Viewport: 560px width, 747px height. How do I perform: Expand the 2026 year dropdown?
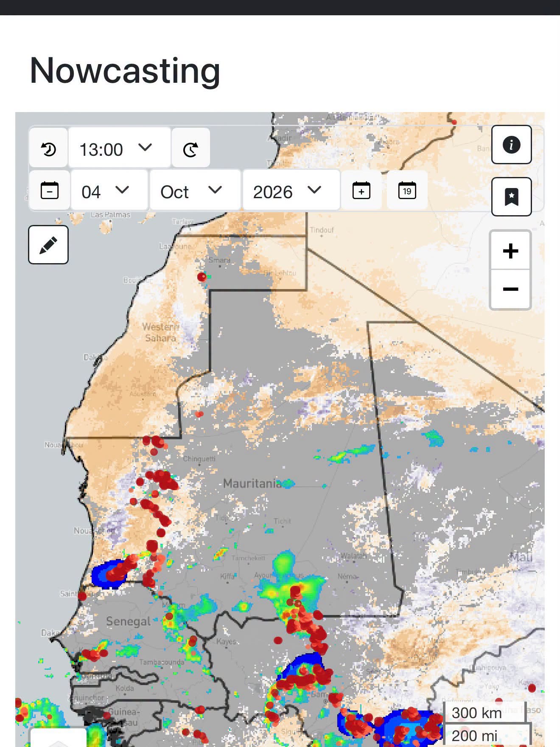(x=291, y=191)
